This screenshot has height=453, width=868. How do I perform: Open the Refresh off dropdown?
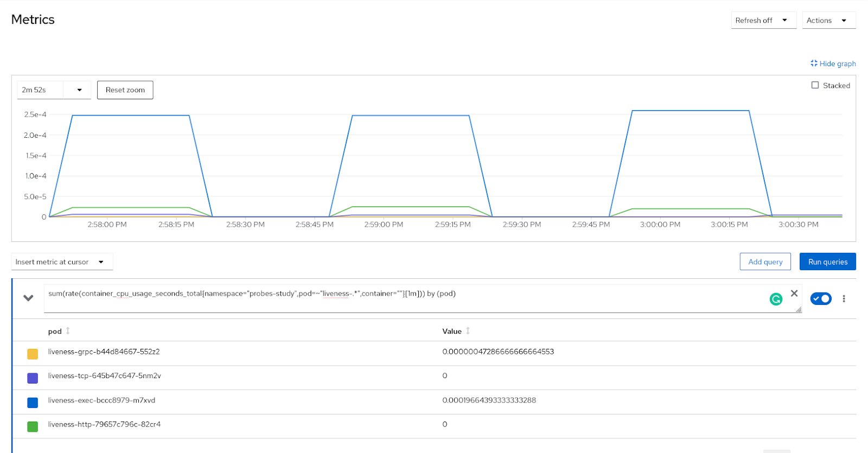(763, 20)
